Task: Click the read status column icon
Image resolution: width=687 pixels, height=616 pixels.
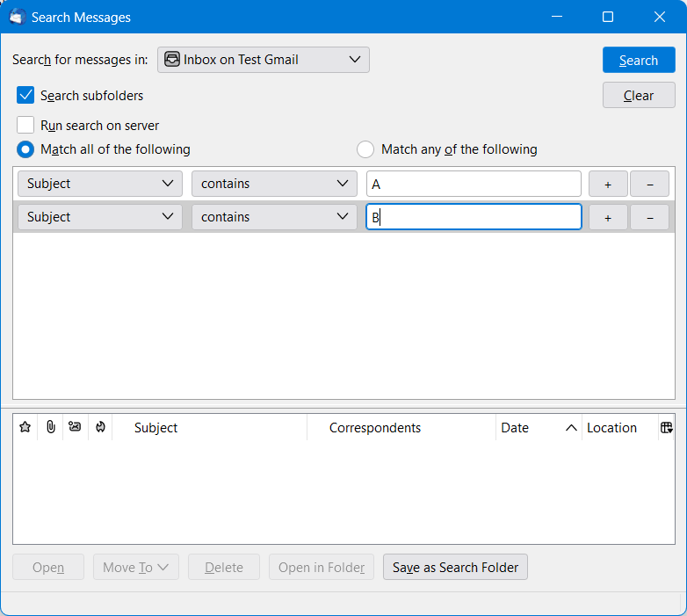Action: [x=76, y=428]
